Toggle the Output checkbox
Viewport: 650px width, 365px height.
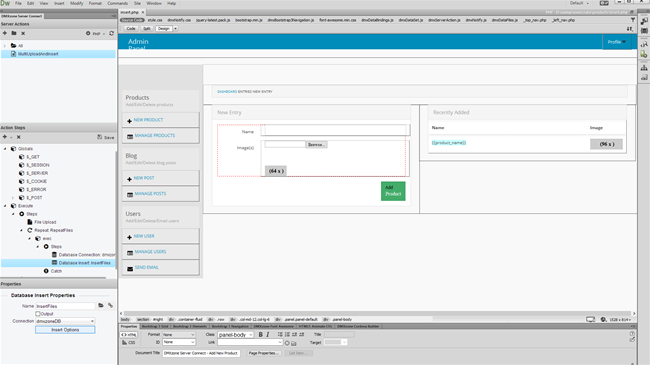[38, 314]
